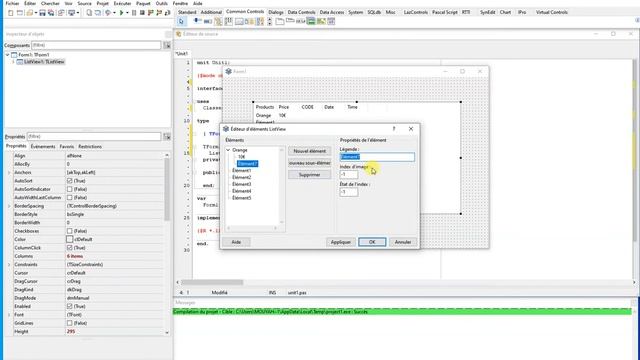Click the Toggle Form/Unit view icon

61,13
